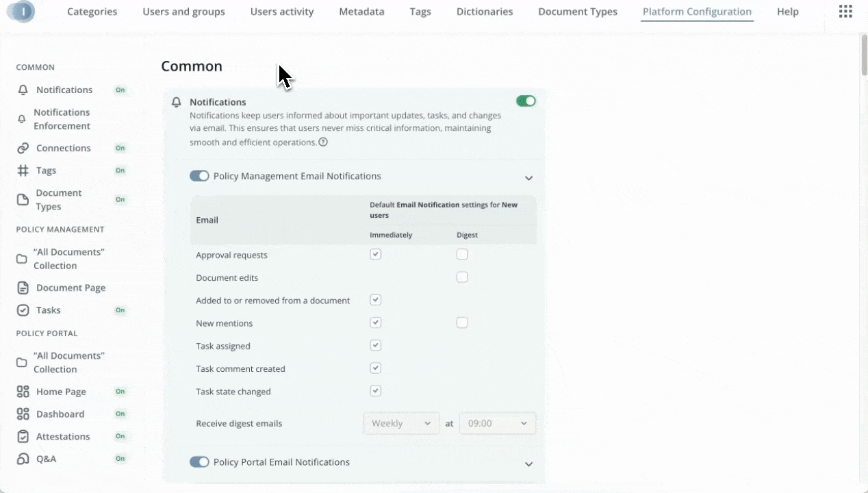Click the Attestations clipboard icon in sidebar
The width and height of the screenshot is (868, 493).
coord(23,437)
